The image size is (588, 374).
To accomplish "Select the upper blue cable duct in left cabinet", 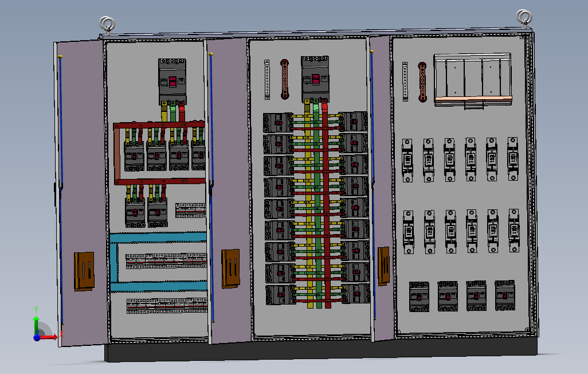I will pyautogui.click(x=158, y=237).
